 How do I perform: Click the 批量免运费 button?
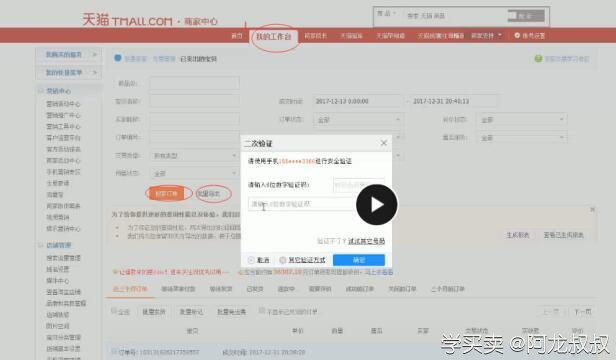point(231,312)
